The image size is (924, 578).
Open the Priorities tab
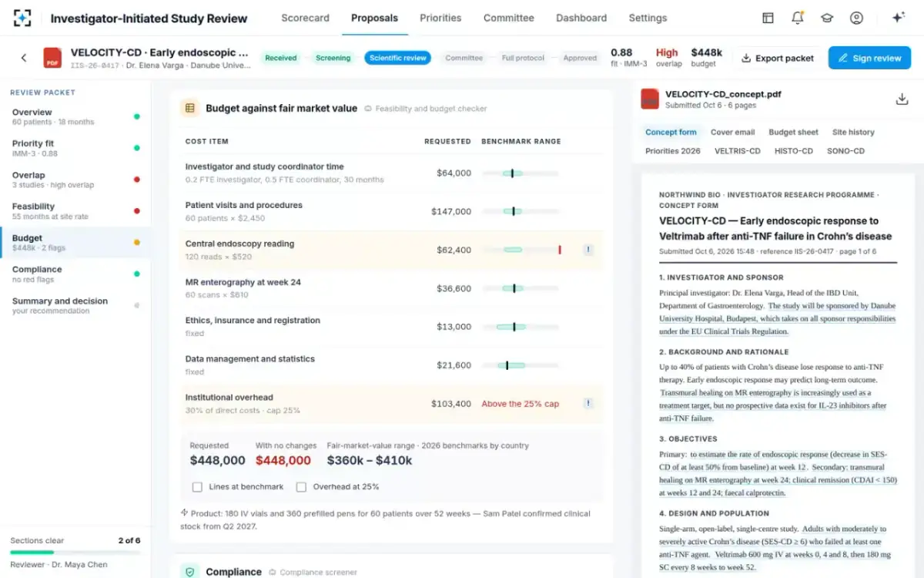tap(440, 18)
